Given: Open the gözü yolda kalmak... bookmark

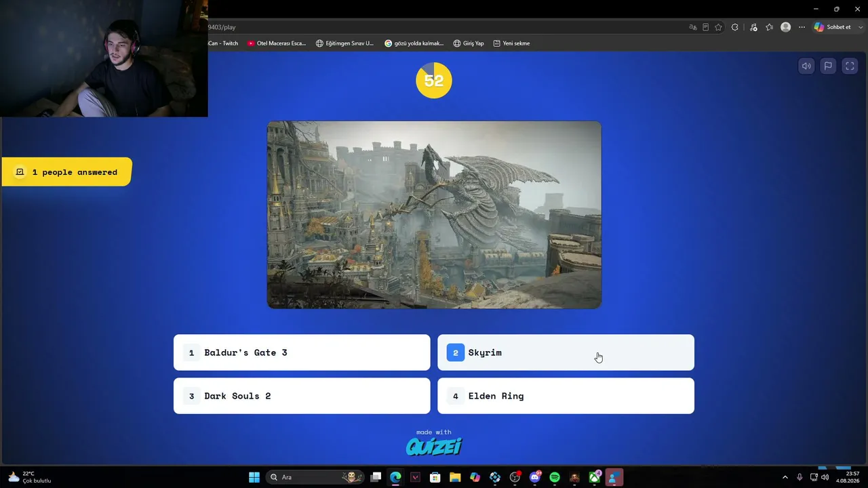Looking at the screenshot, I should point(414,43).
